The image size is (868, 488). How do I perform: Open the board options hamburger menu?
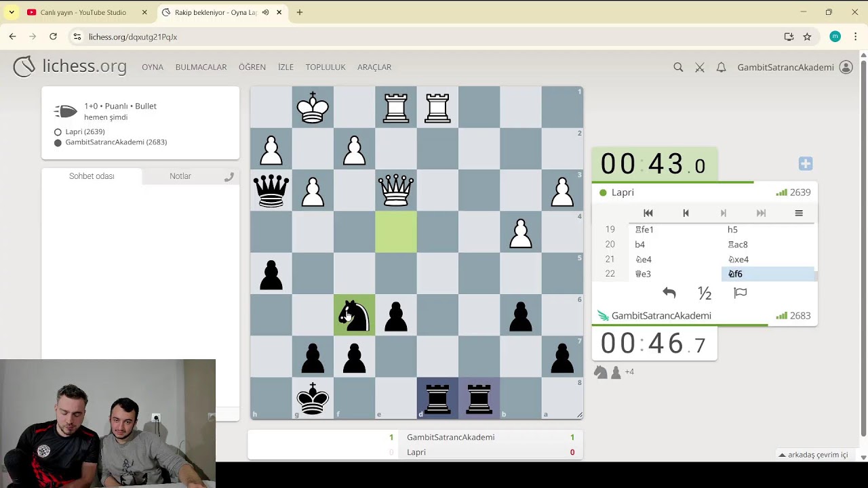[799, 213]
